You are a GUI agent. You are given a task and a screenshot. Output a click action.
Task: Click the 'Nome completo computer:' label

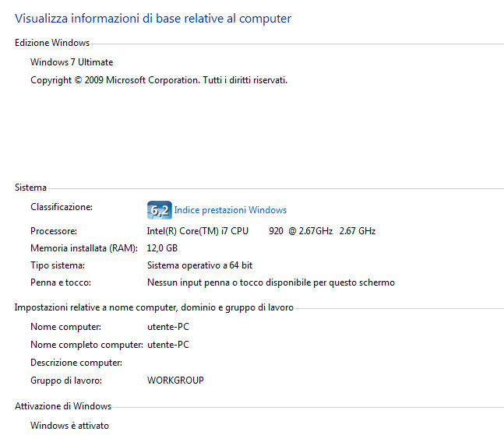[86, 345]
